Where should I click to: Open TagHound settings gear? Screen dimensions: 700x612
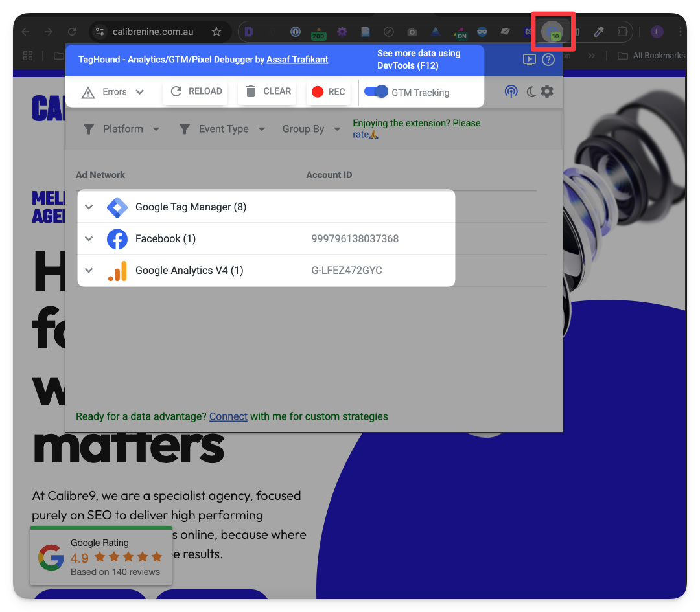(547, 92)
